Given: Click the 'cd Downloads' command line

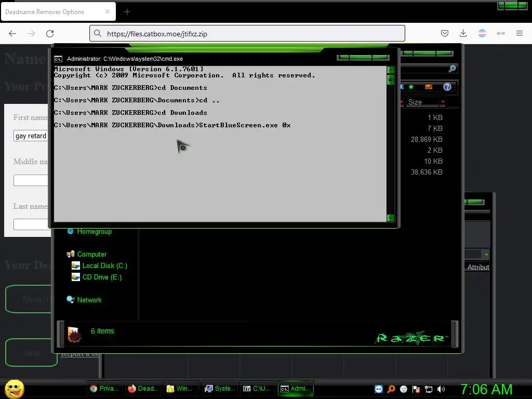Looking at the screenshot, I should tap(130, 113).
